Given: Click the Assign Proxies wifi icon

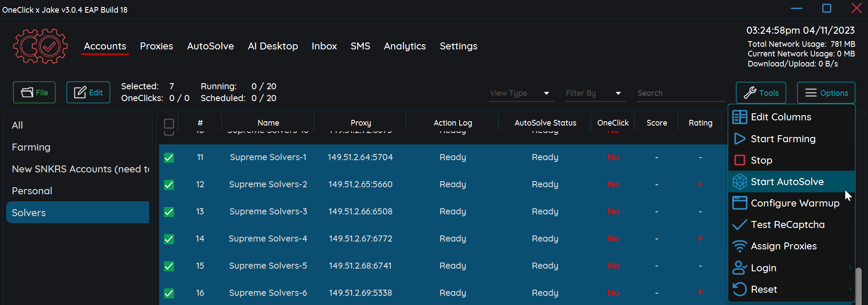Looking at the screenshot, I should [739, 246].
